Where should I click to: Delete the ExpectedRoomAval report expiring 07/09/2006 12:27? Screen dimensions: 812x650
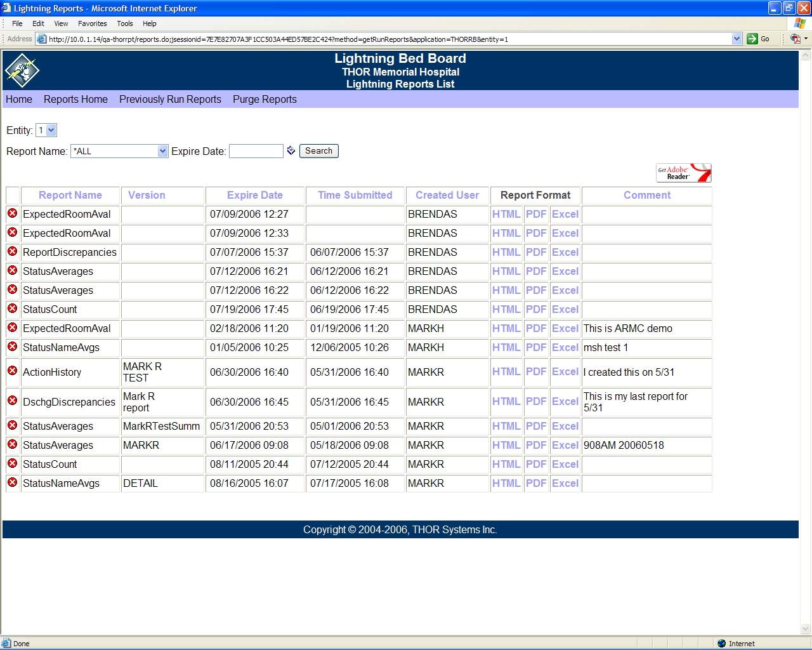(x=12, y=213)
